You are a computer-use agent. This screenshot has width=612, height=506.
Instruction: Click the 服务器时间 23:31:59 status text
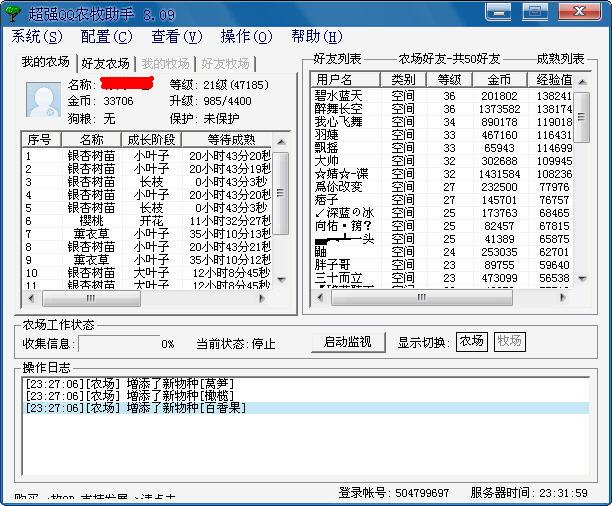(x=529, y=493)
